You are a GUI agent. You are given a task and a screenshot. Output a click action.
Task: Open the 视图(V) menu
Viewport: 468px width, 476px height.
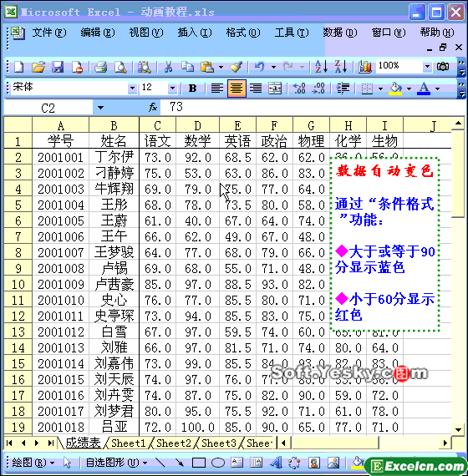[x=146, y=33]
